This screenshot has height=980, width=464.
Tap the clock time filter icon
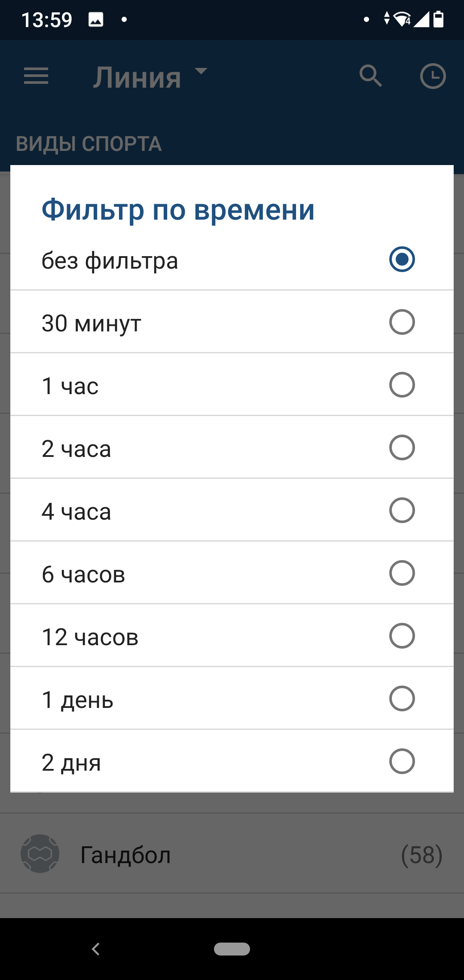pyautogui.click(x=433, y=77)
